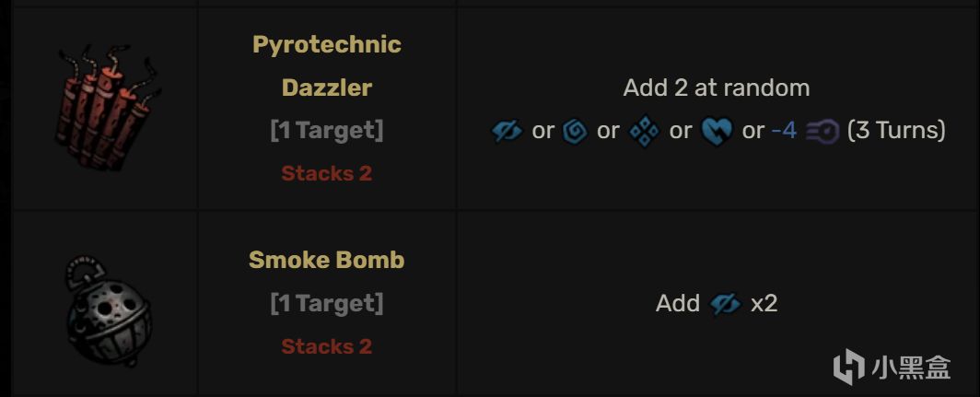
Task: Click the spiral Daze token icon
Action: click(x=575, y=131)
